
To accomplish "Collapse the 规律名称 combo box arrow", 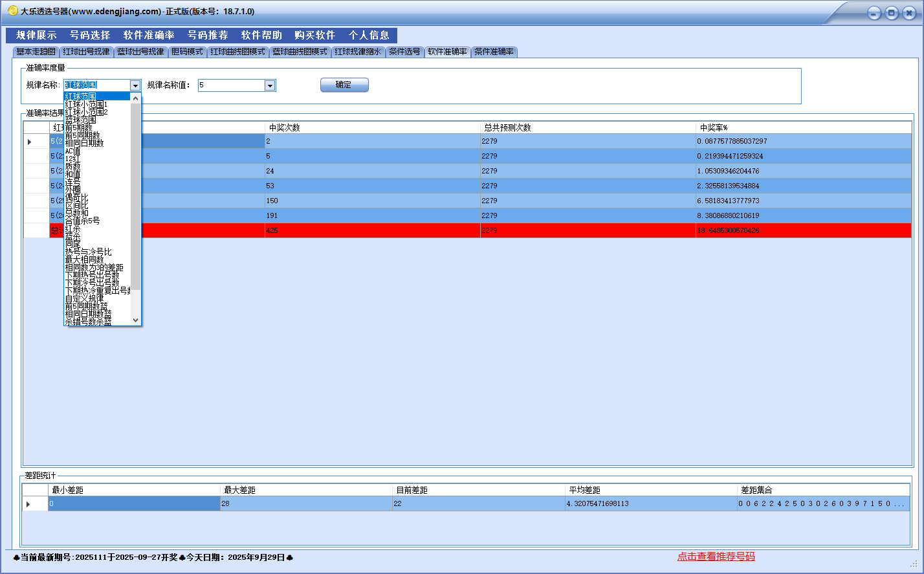I will coord(135,85).
